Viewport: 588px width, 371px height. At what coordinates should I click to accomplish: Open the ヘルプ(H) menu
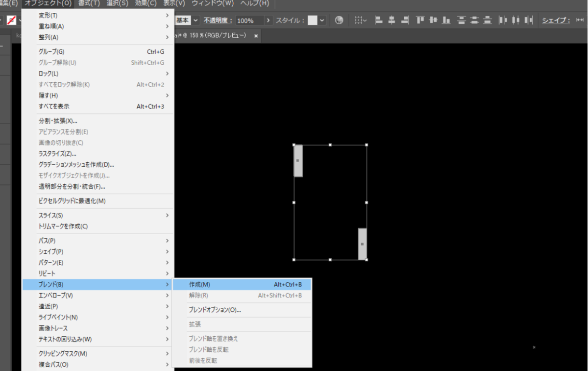254,3
